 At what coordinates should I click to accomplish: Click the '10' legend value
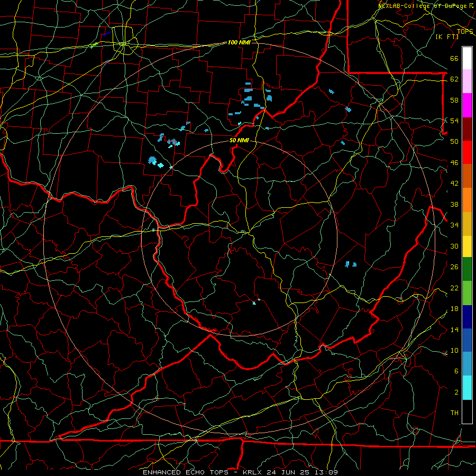click(454, 351)
